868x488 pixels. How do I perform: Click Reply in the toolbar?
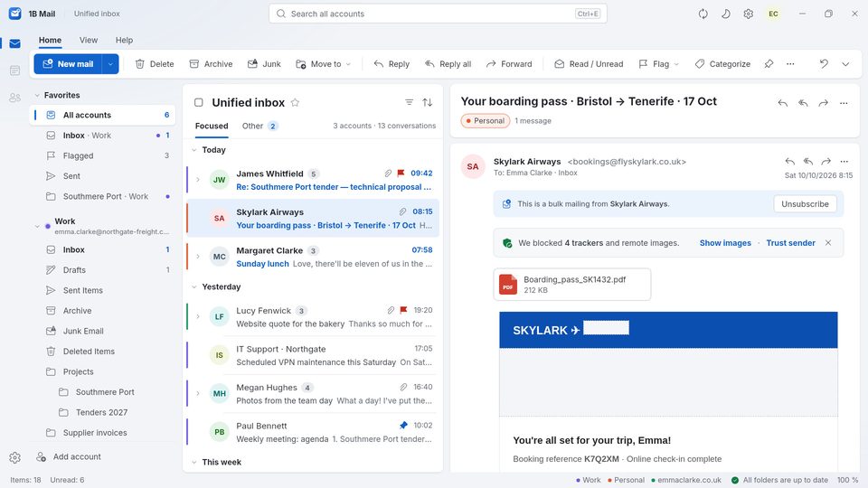[392, 64]
